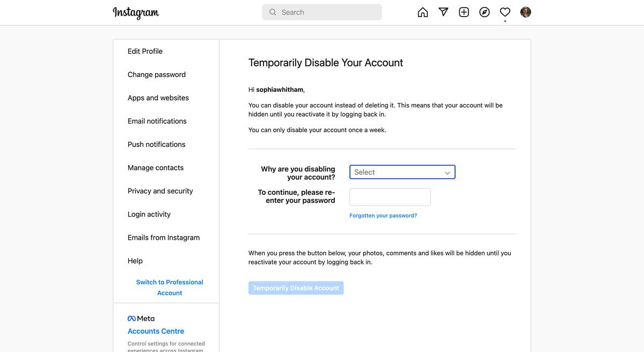Viewport: 644px width, 352px height.
Task: Click the Instagram wordmark logo
Action: [x=135, y=12]
